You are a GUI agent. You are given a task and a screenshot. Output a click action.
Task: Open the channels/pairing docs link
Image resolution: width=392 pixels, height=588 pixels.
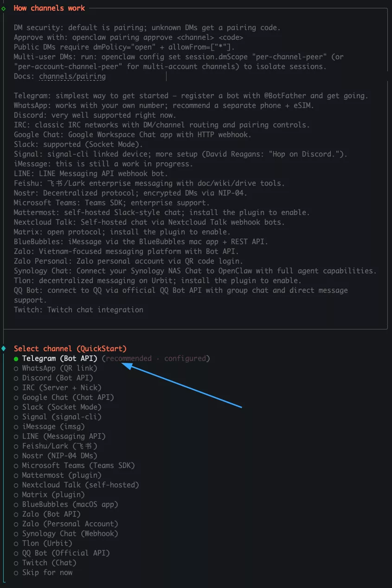(72, 76)
